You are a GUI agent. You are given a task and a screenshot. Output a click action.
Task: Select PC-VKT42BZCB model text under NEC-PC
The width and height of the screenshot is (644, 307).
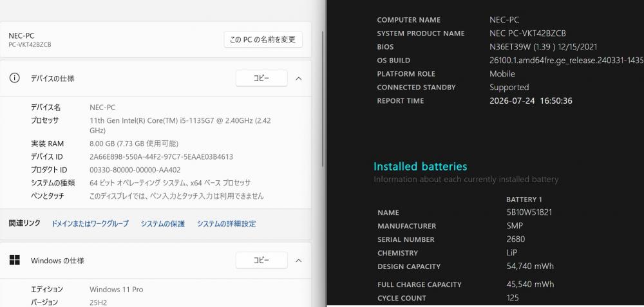click(30, 45)
